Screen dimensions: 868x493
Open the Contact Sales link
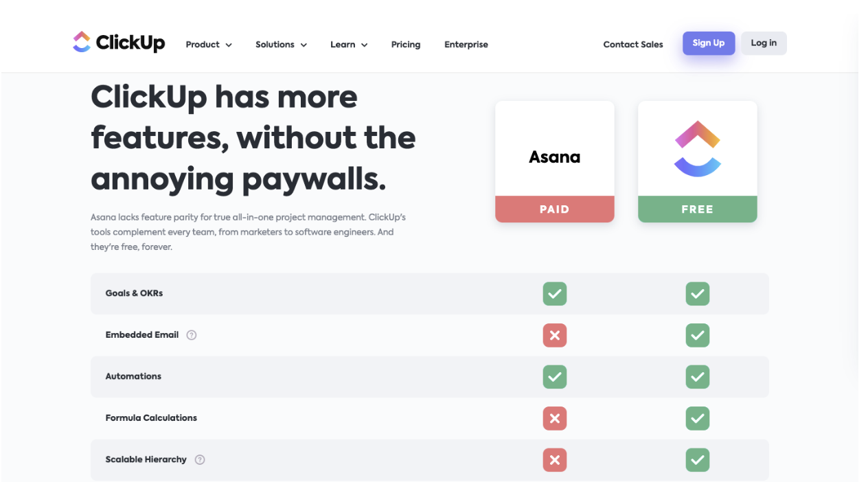633,45
